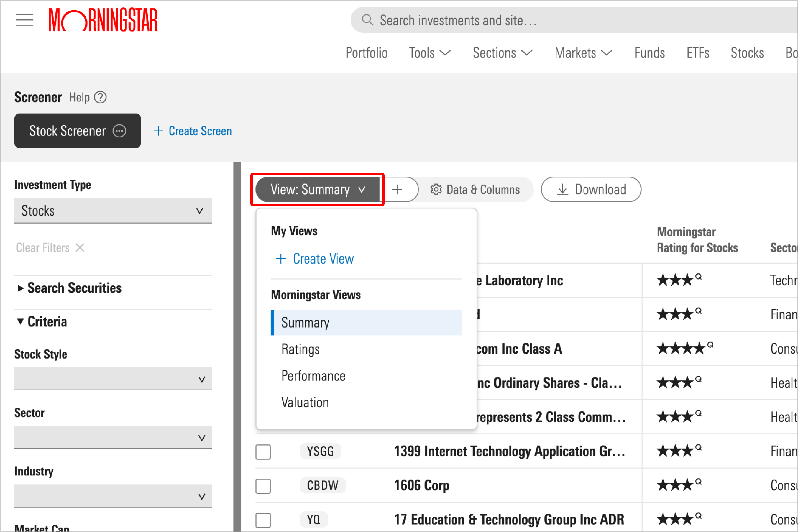798x532 pixels.
Task: Click the Create View link
Action: tap(323, 259)
